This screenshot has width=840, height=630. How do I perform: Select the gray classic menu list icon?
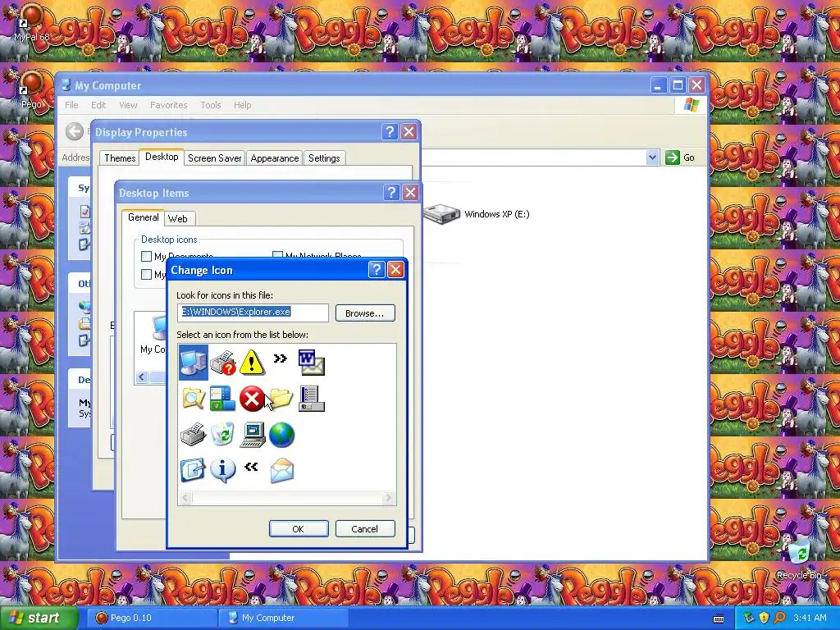[311, 399]
